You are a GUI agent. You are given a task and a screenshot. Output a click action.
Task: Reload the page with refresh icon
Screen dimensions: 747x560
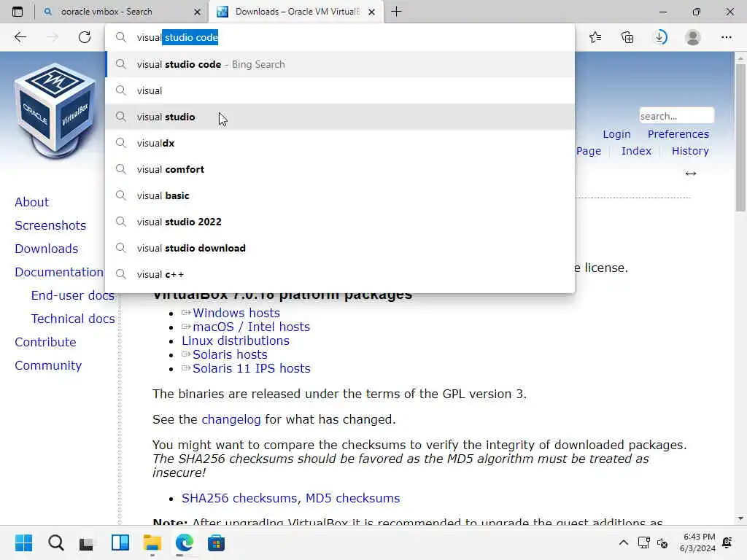pos(85,37)
